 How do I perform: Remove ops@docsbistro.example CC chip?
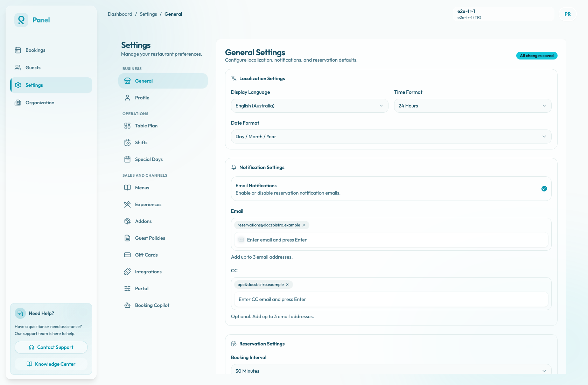287,285
